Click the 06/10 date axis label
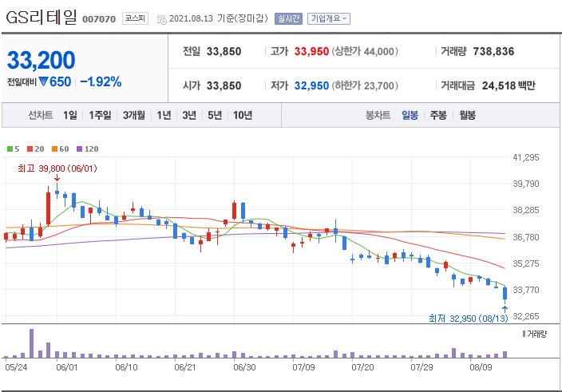The width and height of the screenshot is (562, 392). [x=126, y=367]
